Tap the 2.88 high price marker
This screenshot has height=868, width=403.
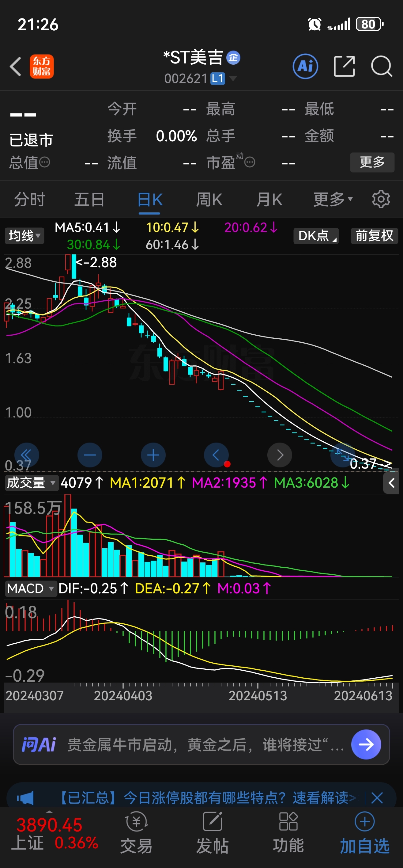(x=96, y=262)
